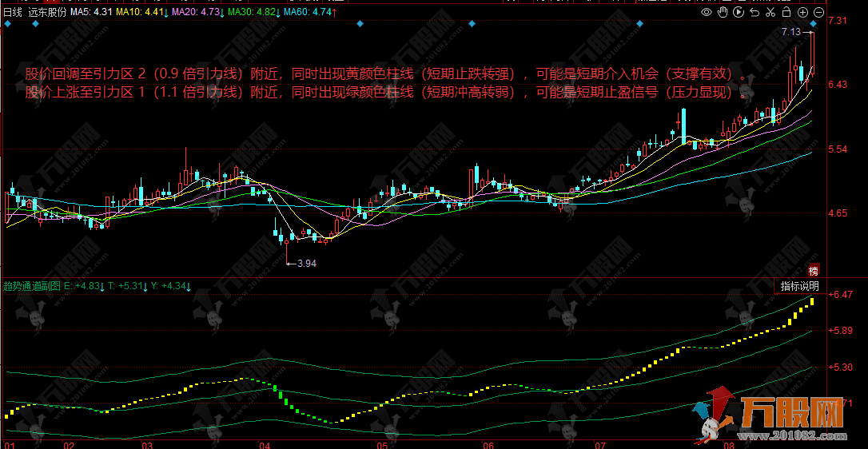Click the 趋势通道副图 indicator name

tap(32, 286)
